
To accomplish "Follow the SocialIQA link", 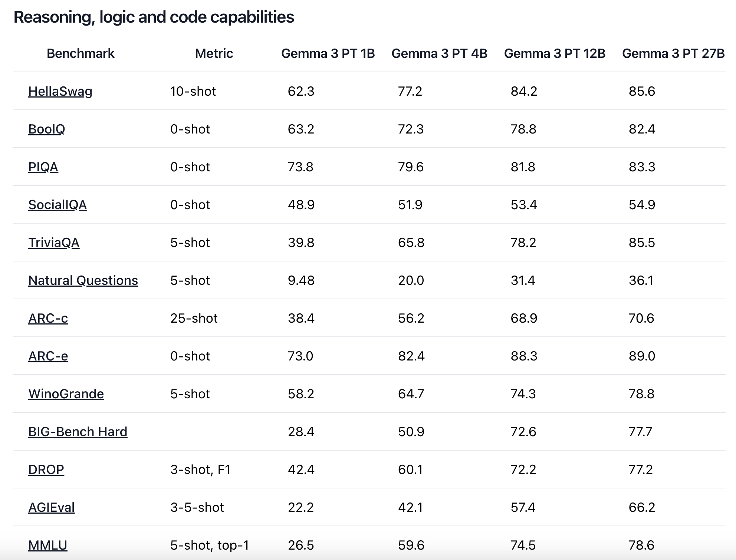I will pos(57,205).
